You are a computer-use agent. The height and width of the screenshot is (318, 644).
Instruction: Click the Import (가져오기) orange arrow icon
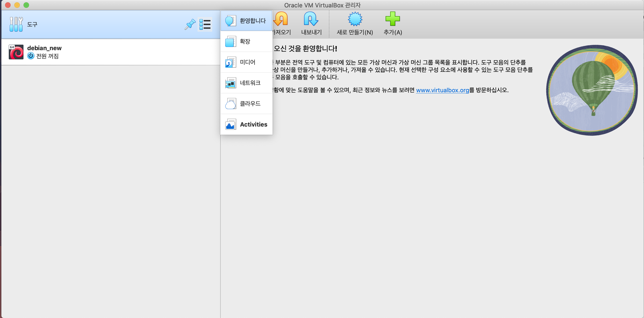coord(281,19)
